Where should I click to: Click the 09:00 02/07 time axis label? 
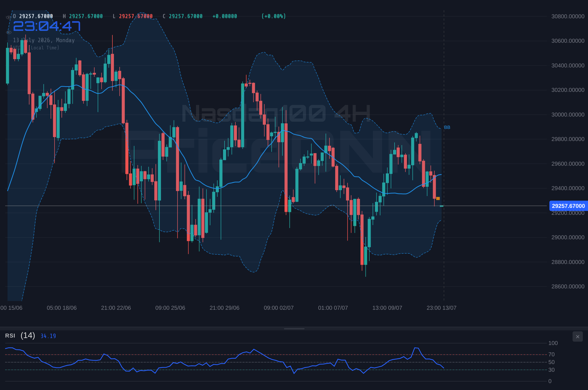(279, 308)
